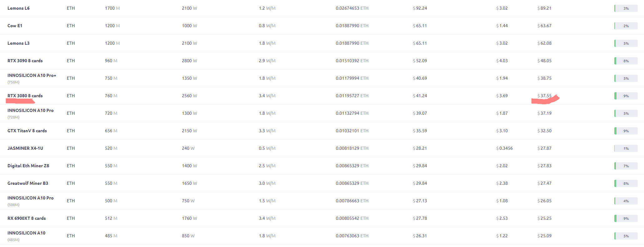The height and width of the screenshot is (247, 644).
Task: Open Digital Eth Miner Z8 link
Action: pyautogui.click(x=28, y=166)
